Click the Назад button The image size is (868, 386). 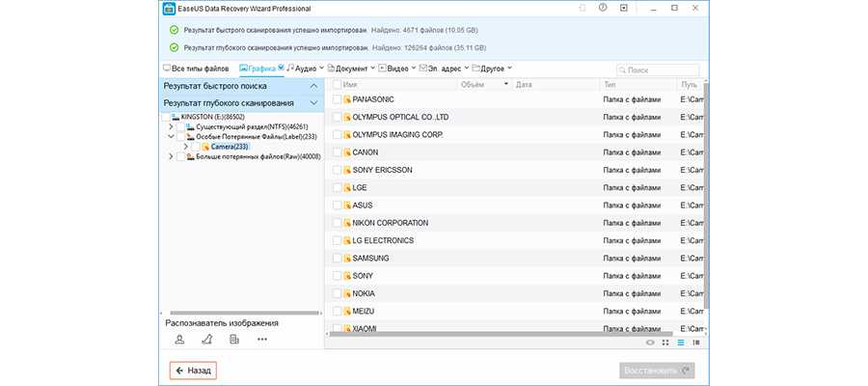(x=193, y=370)
